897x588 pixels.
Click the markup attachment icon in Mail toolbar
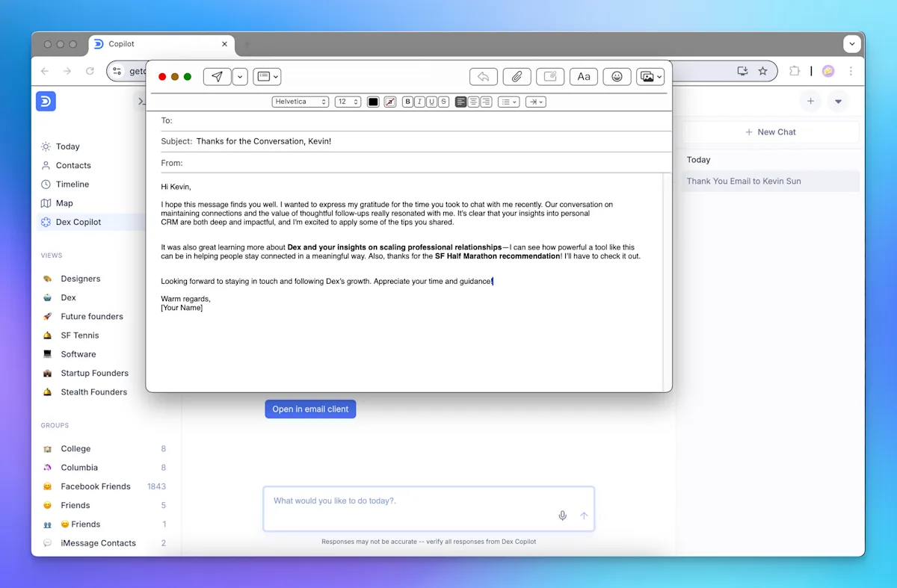[x=550, y=76]
